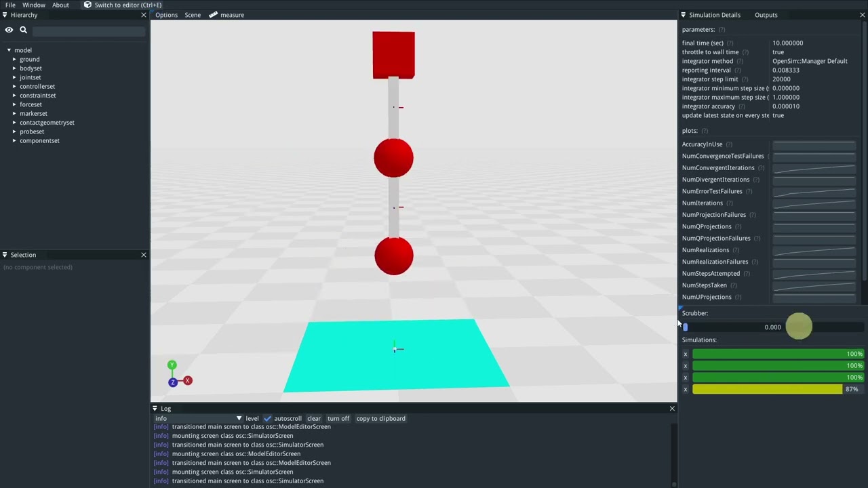Click the NumConvergentIterations plot

[x=814, y=168]
